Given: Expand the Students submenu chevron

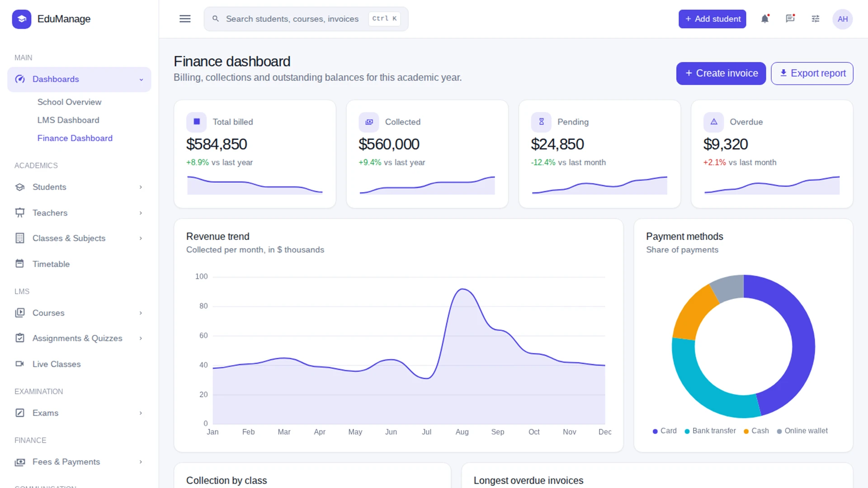Looking at the screenshot, I should [x=141, y=187].
